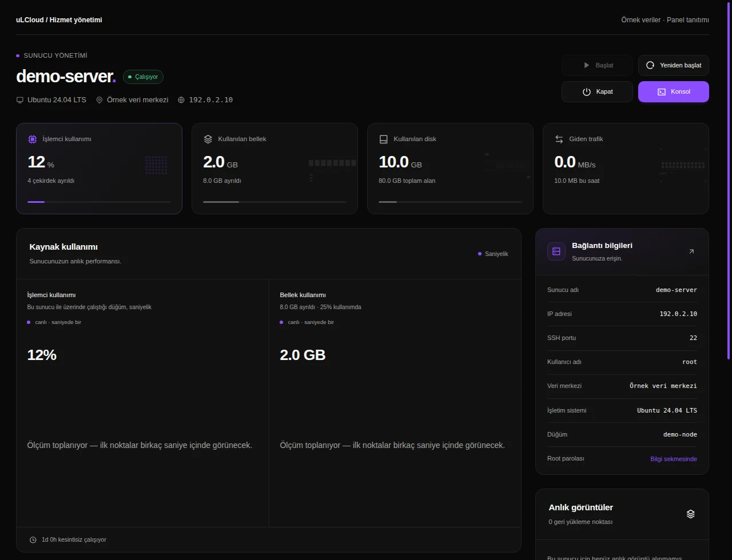This screenshot has width=732, height=560.
Task: Select the Veri merkezi value in connection panel
Action: [x=663, y=386]
